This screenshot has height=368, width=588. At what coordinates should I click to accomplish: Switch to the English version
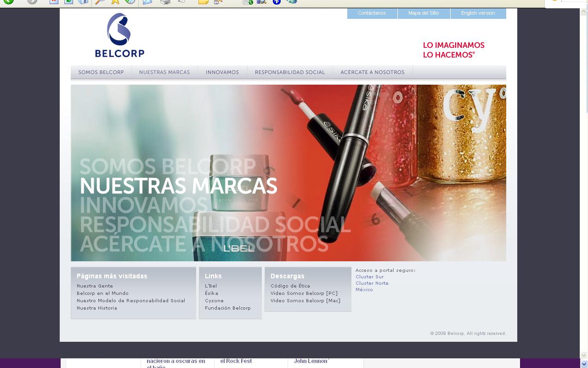(x=478, y=13)
